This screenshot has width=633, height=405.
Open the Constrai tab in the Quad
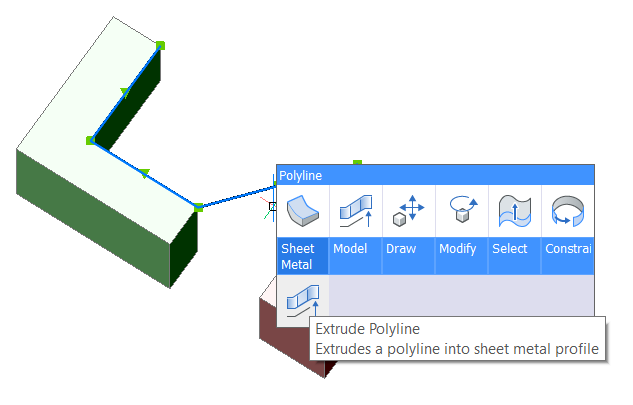click(567, 249)
